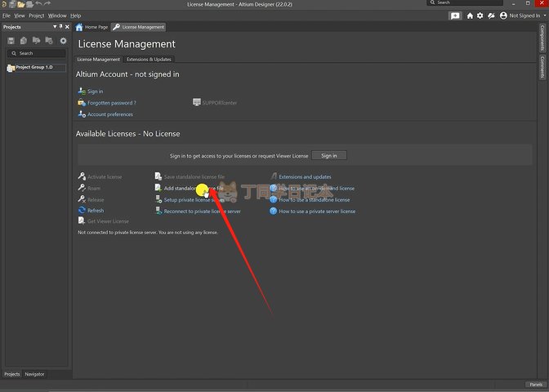Switch to the Navigator tab at bottom left
Screen dimensions: 549x392
[x=34, y=374]
